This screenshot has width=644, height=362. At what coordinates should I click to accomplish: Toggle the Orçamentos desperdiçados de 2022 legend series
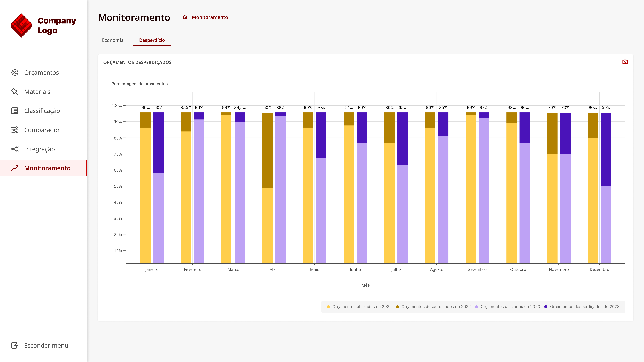click(x=433, y=307)
